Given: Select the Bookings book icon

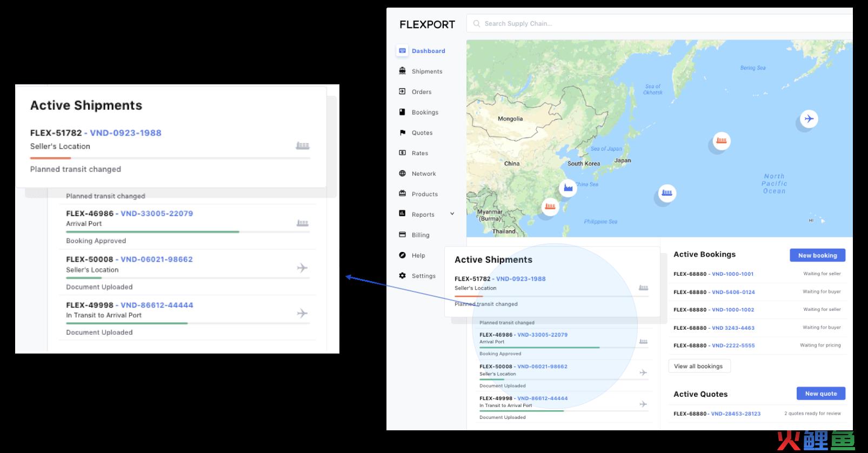Looking at the screenshot, I should [x=402, y=112].
